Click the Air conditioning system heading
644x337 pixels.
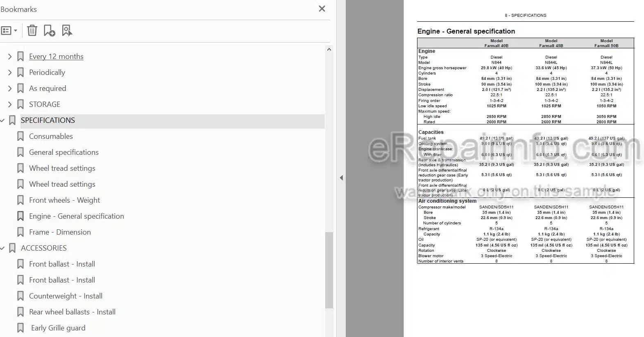(447, 201)
